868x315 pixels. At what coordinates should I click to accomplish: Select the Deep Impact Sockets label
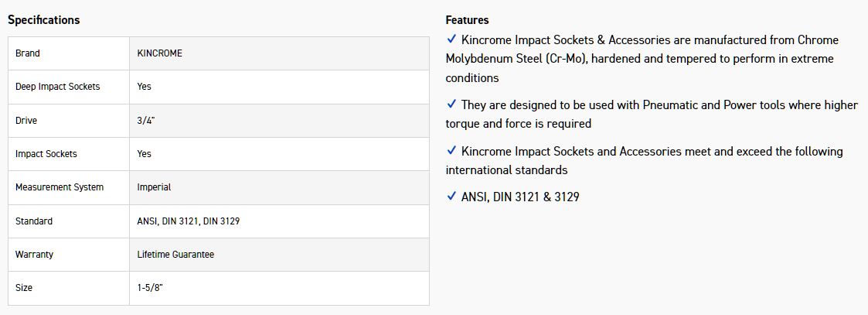(58, 87)
